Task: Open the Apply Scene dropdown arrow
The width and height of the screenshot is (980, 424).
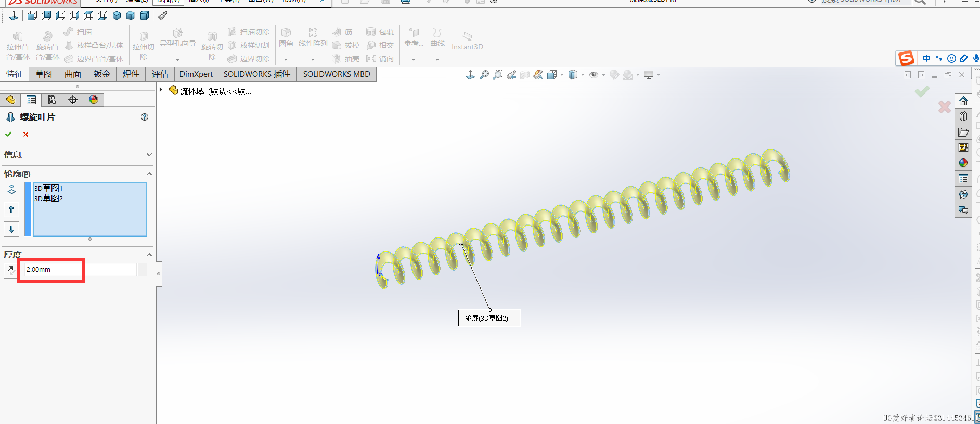Action: point(638,75)
